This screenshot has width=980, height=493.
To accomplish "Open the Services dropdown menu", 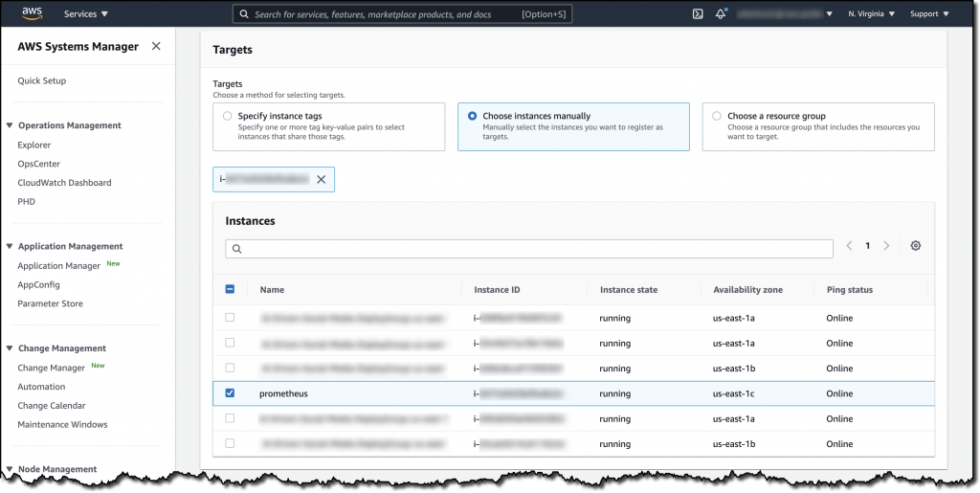I will (x=85, y=13).
